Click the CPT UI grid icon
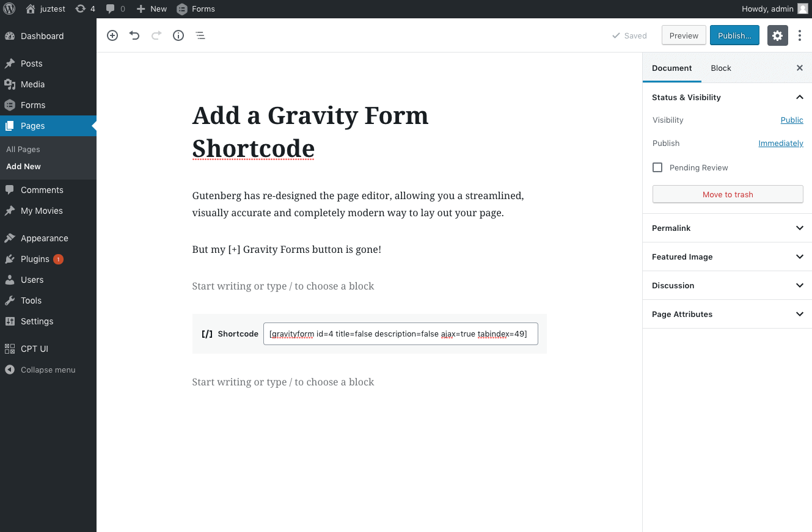 (10, 349)
